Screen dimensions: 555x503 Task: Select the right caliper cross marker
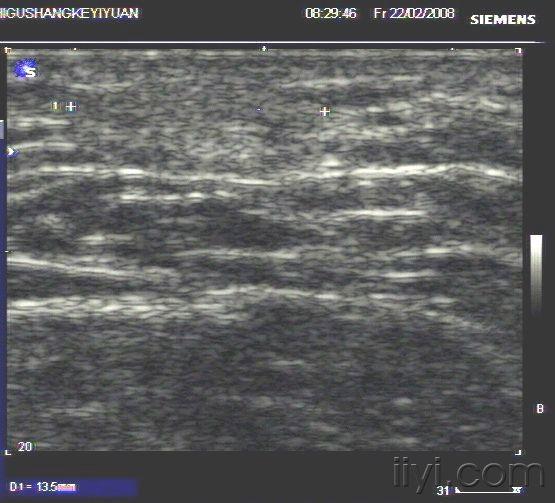[325, 112]
